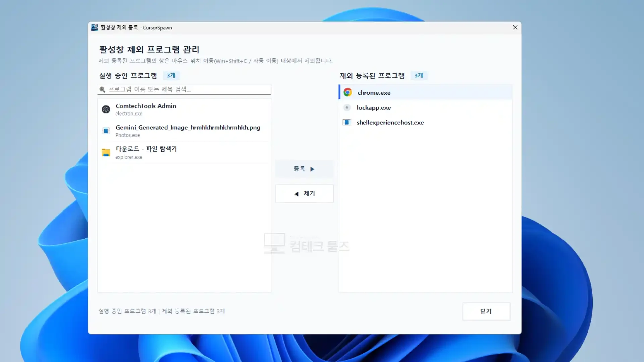This screenshot has width=644, height=362.
Task: Click the electron.exe subtitle text
Action: pos(129,114)
